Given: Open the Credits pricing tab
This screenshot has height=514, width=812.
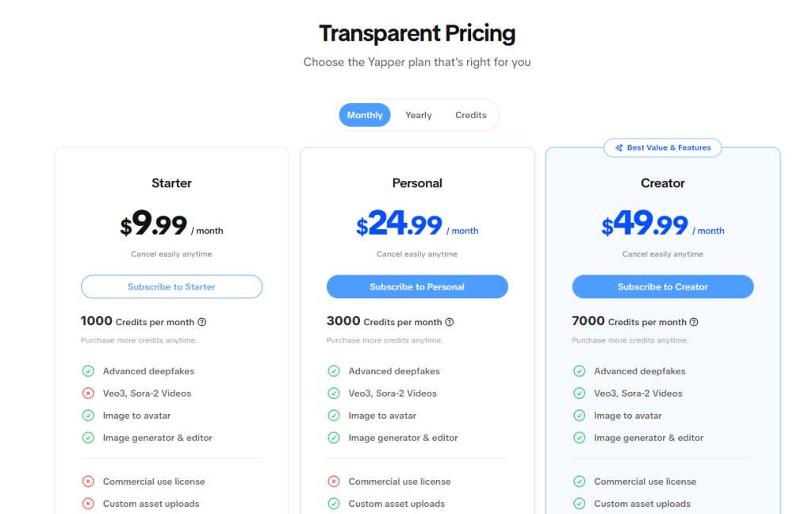Looking at the screenshot, I should point(471,115).
